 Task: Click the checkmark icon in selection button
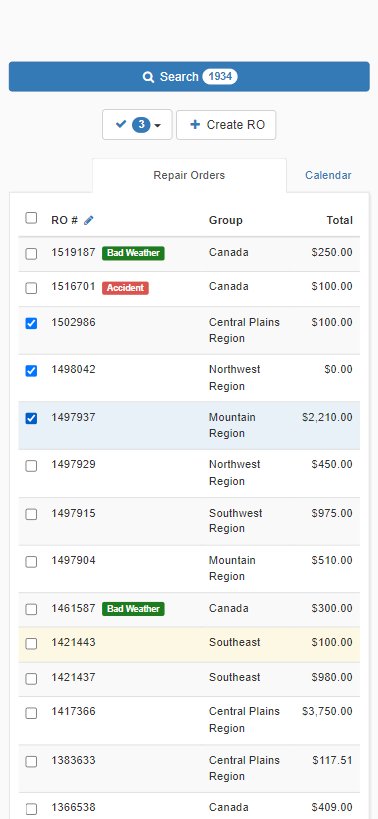click(121, 124)
